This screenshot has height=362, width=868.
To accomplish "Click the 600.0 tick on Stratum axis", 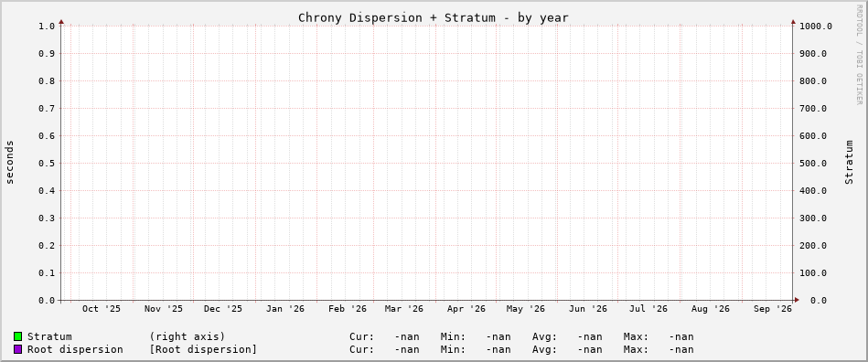I will [x=812, y=135].
